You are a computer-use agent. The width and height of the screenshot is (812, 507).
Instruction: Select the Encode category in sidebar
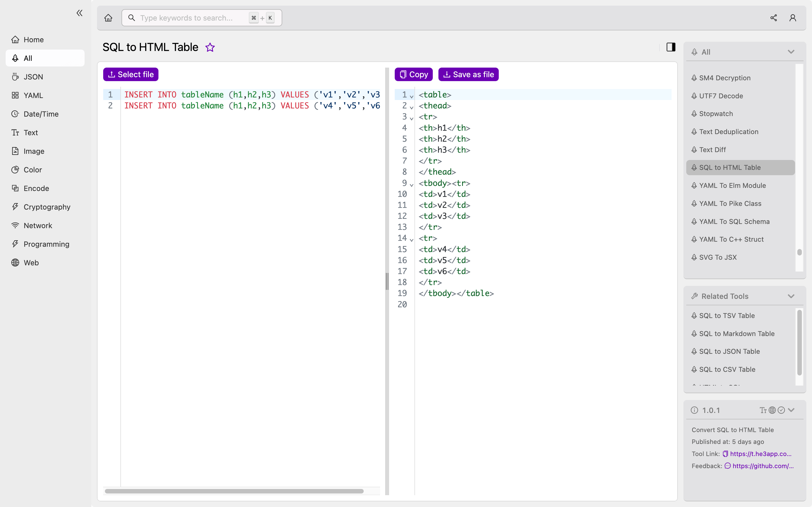point(36,188)
